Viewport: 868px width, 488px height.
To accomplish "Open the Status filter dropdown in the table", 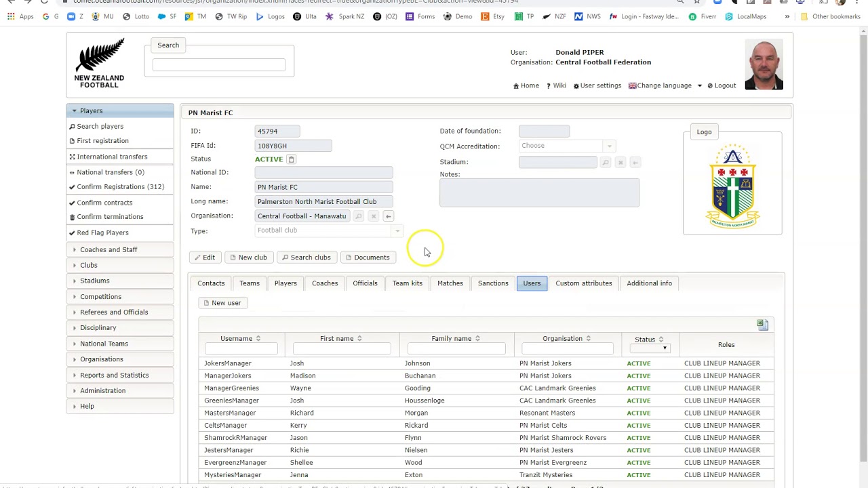I will point(650,348).
